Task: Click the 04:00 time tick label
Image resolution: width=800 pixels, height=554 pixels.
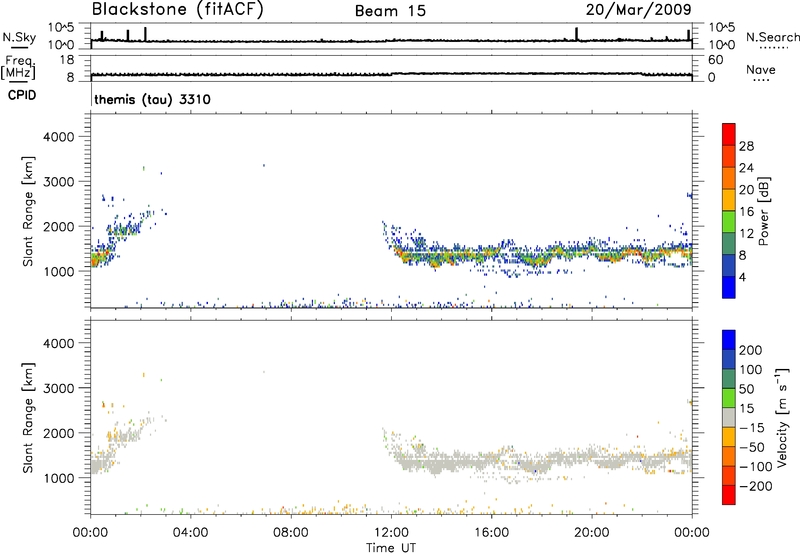Action: tap(190, 533)
